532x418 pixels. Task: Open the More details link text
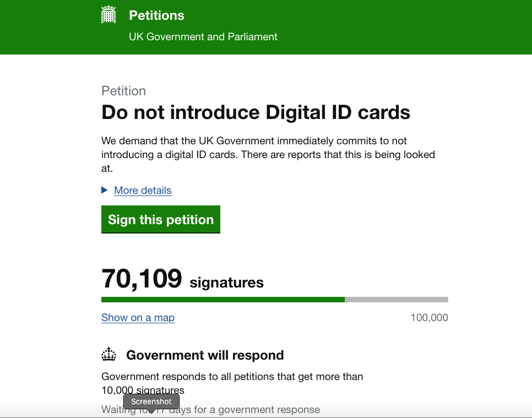pos(143,191)
